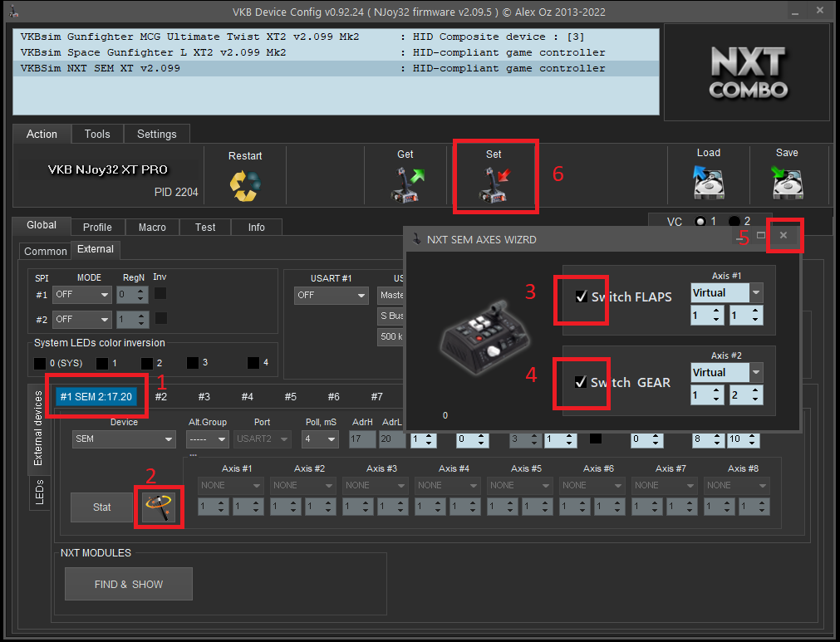Viewport: 840px width, 642px height.
Task: Click the NXT SEM AXES WIZRD window icon
Action: coord(417,239)
